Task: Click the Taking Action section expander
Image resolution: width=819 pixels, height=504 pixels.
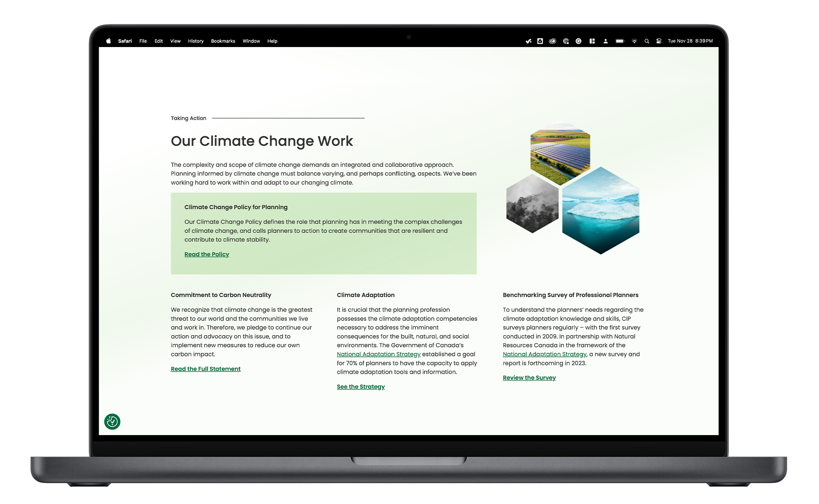Action: pyautogui.click(x=188, y=118)
